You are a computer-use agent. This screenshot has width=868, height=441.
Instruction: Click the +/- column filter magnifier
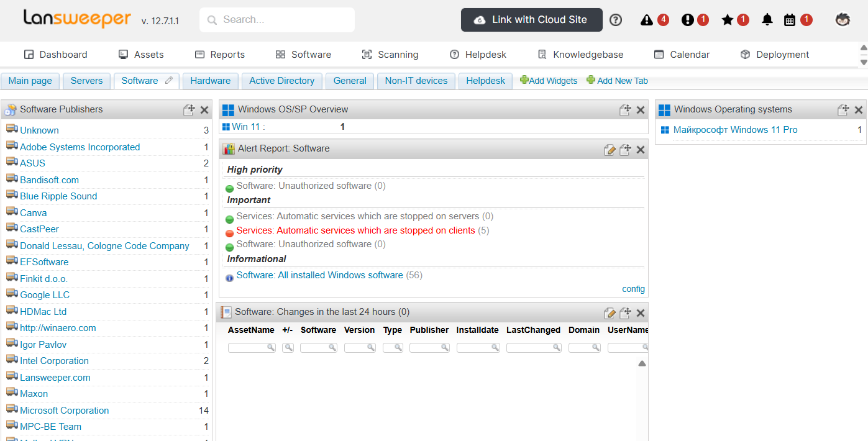click(288, 348)
